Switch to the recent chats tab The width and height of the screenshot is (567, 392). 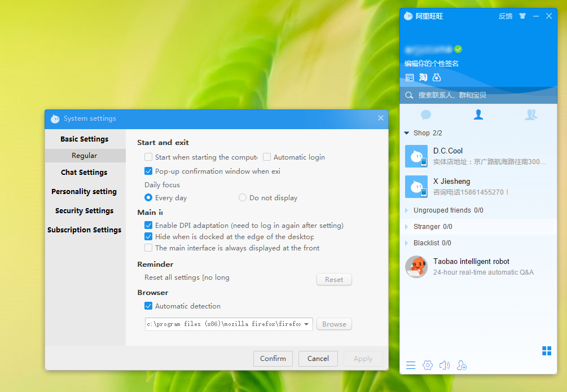tap(426, 114)
